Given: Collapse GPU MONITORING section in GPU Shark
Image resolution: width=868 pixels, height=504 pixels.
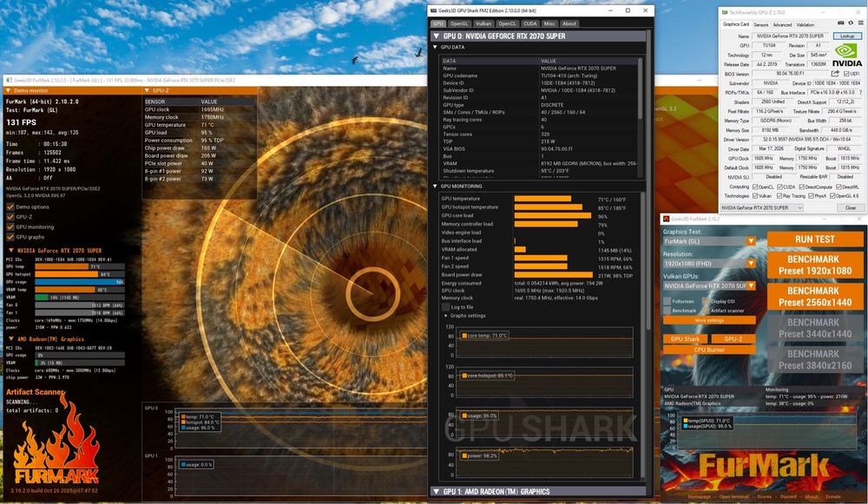Looking at the screenshot, I should [x=435, y=187].
